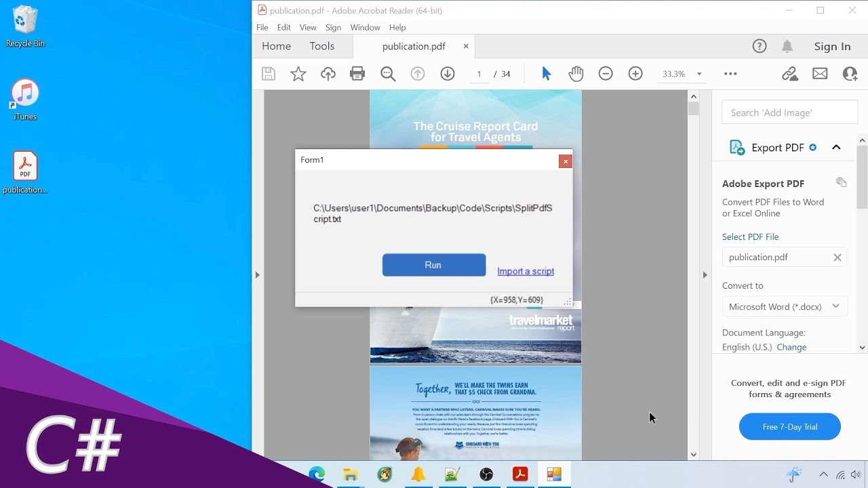Show hidden system tray icons chevron

coord(823,475)
